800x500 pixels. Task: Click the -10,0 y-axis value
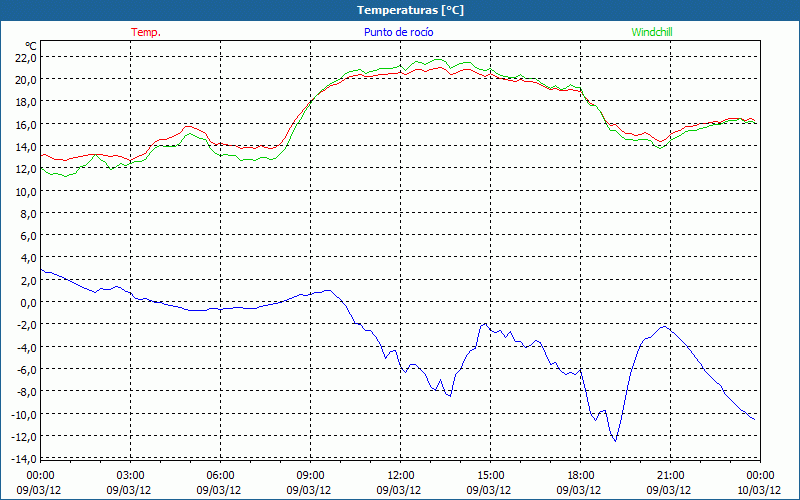coord(23,414)
